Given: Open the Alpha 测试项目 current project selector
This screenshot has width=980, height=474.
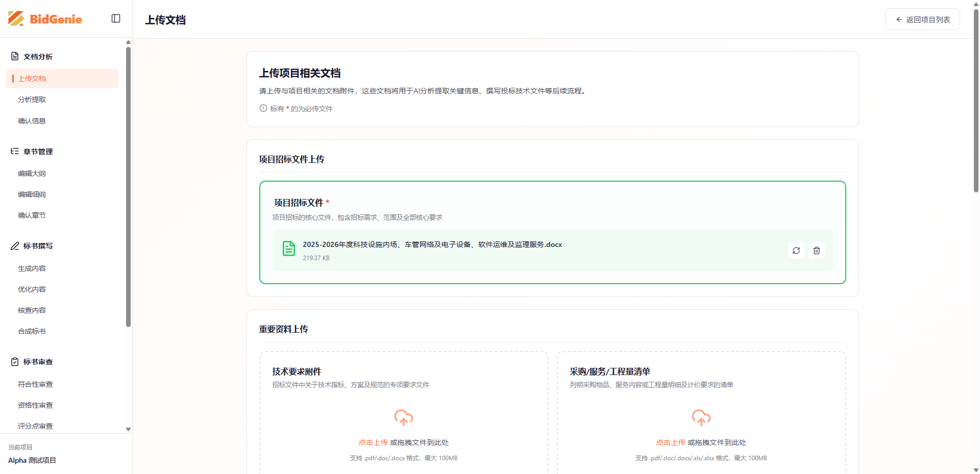Looking at the screenshot, I should pyautogui.click(x=32, y=460).
